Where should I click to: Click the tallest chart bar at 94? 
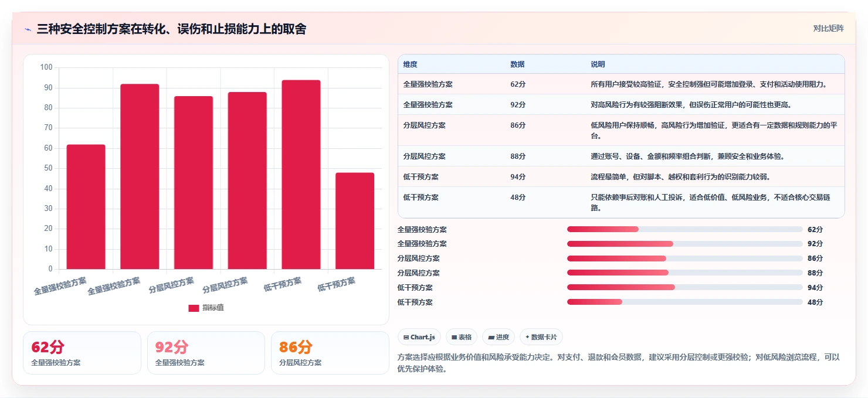(301, 175)
